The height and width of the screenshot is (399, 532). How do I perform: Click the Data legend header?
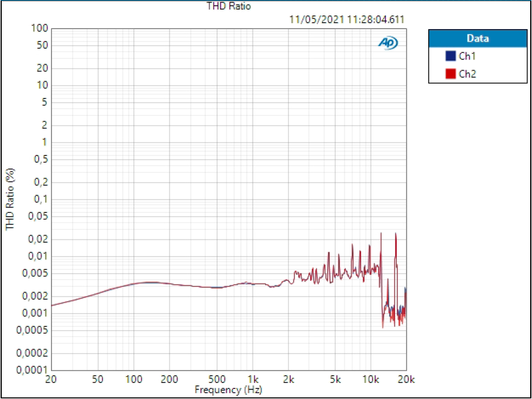pyautogui.click(x=477, y=39)
